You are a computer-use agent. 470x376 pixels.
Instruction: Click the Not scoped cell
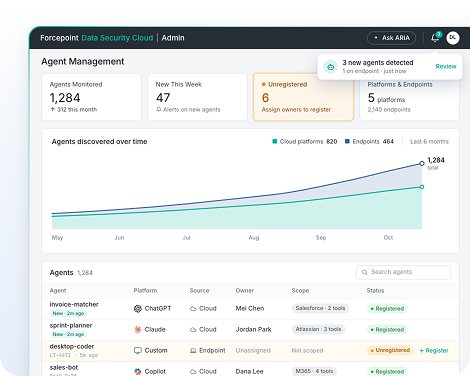[x=307, y=351]
